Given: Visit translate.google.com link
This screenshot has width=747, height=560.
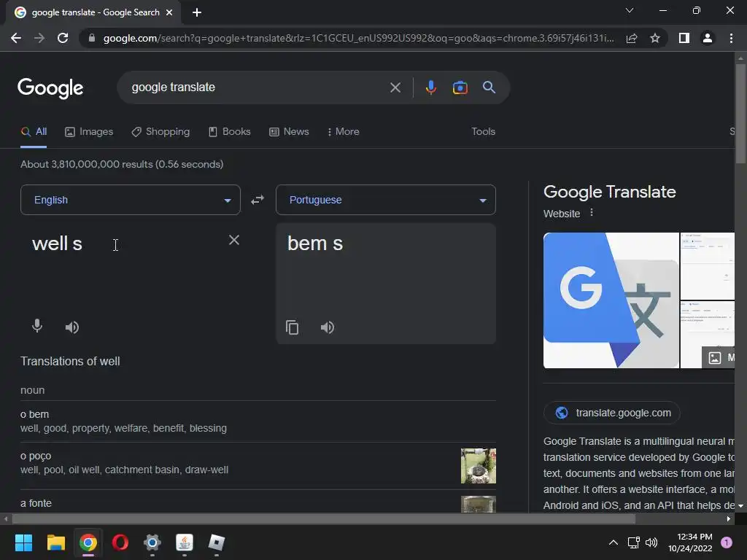Looking at the screenshot, I should [612, 413].
